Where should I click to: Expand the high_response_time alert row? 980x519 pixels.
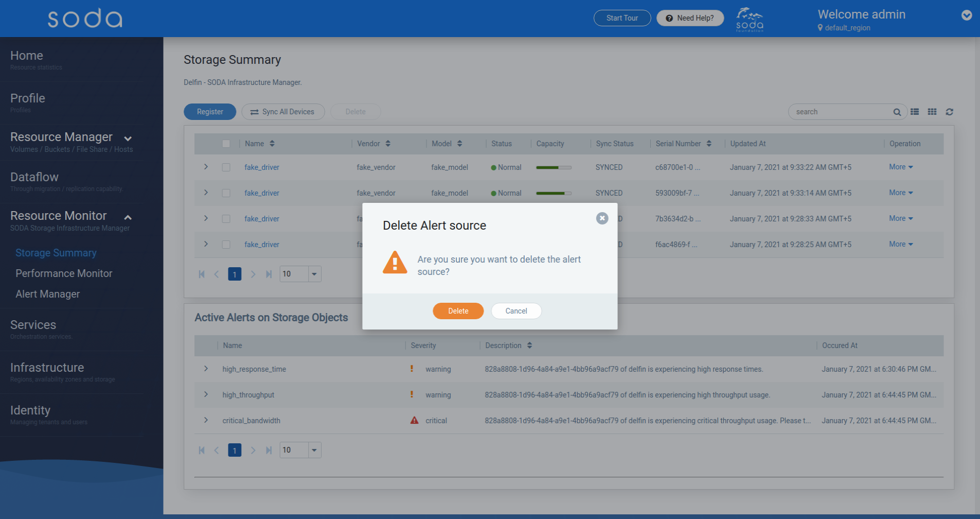click(x=206, y=369)
